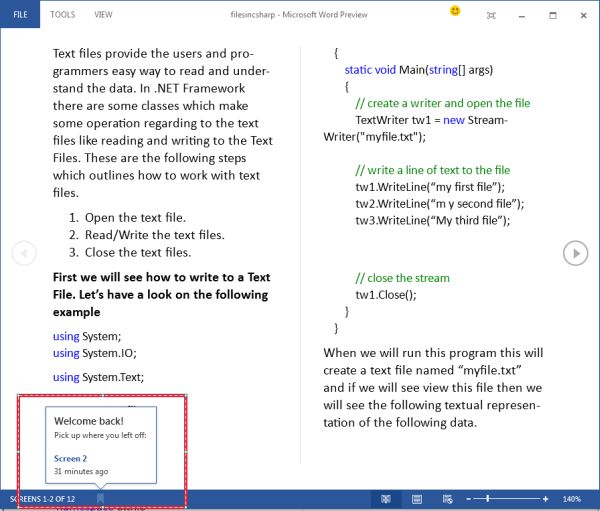This screenshot has height=511, width=600.
Task: Click the 31 minutes ago text
Action: point(81,471)
